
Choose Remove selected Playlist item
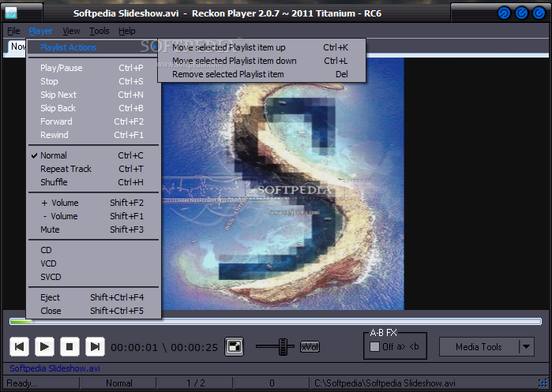tap(261, 74)
